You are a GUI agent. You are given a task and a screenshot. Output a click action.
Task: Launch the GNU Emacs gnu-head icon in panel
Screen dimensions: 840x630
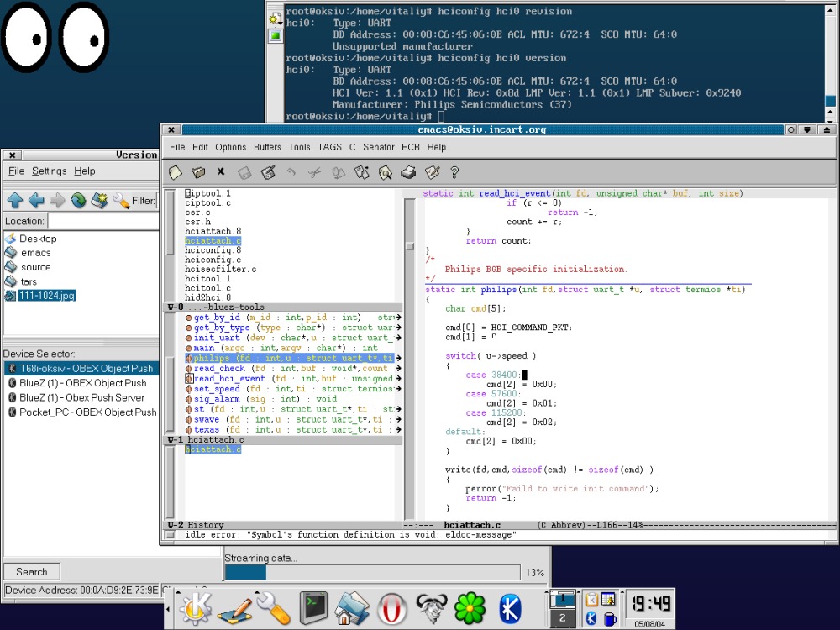coord(432,609)
